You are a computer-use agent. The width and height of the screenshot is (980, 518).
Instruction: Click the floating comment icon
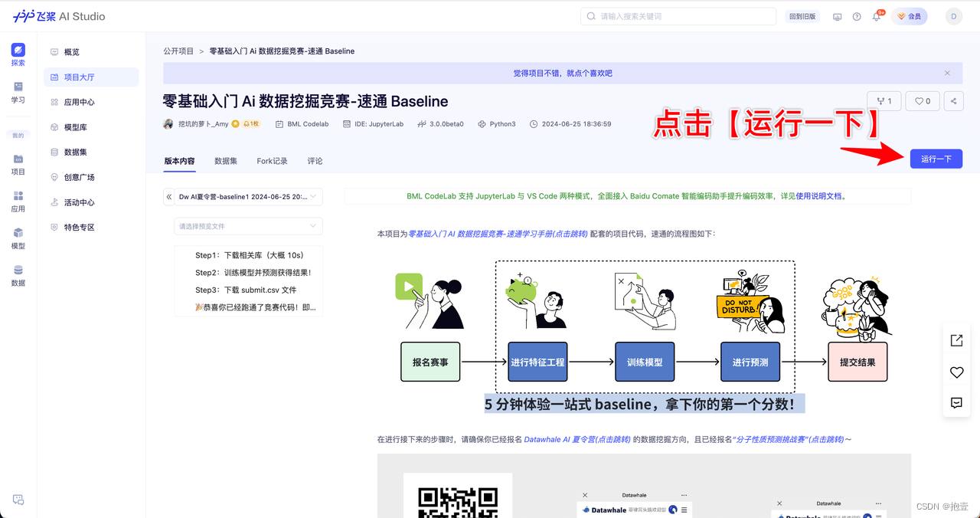[x=956, y=402]
